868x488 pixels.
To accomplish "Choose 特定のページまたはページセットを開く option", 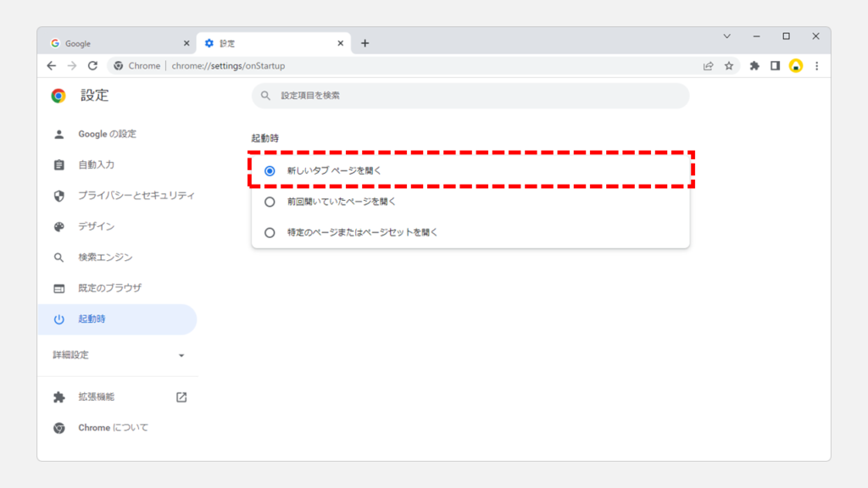I will point(270,232).
